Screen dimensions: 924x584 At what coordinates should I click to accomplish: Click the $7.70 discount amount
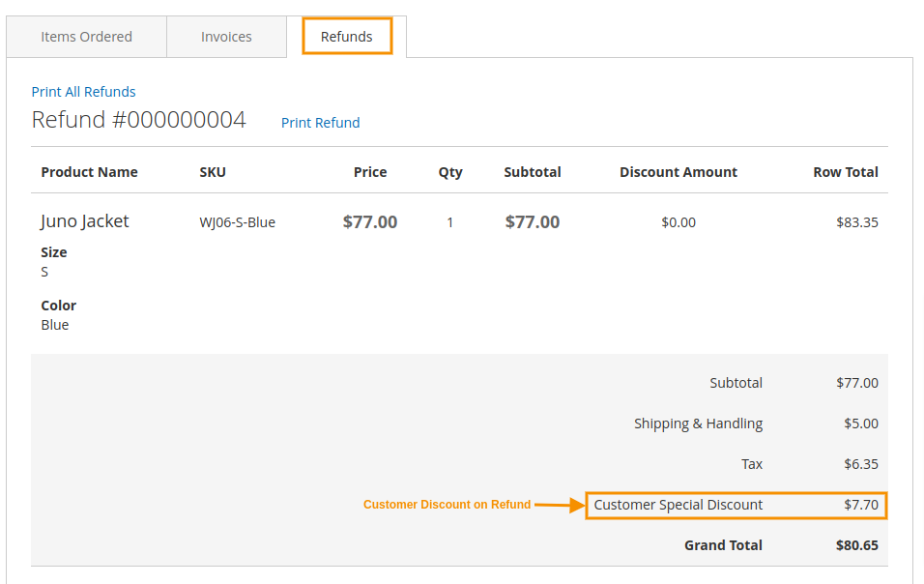coord(860,505)
